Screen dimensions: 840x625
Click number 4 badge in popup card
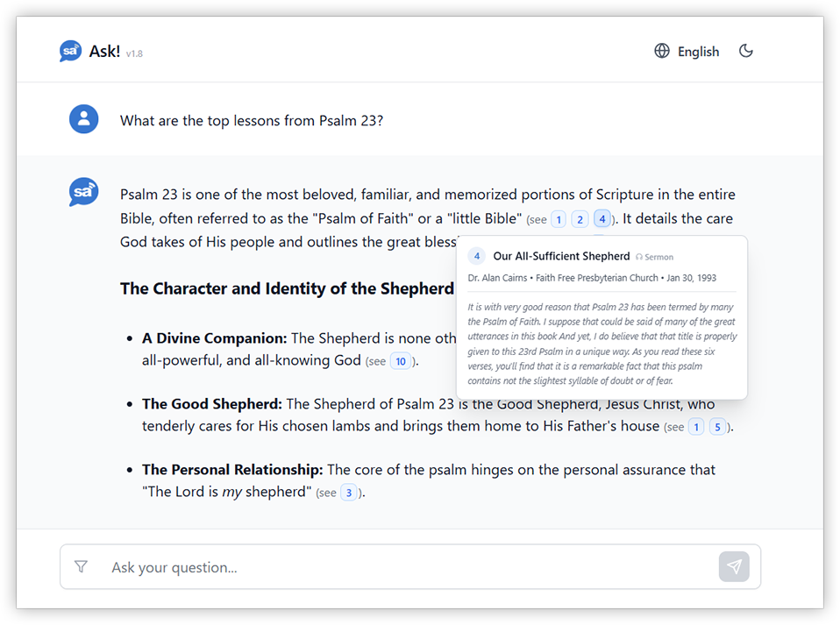coord(477,256)
